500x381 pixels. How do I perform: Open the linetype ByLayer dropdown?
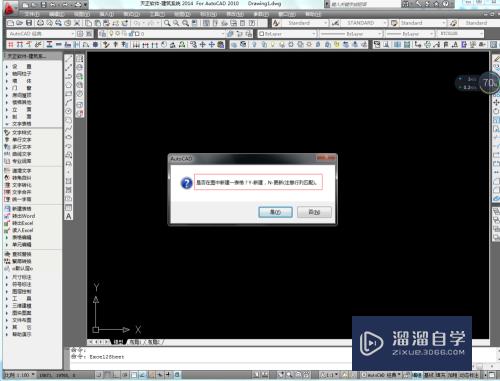click(x=350, y=34)
